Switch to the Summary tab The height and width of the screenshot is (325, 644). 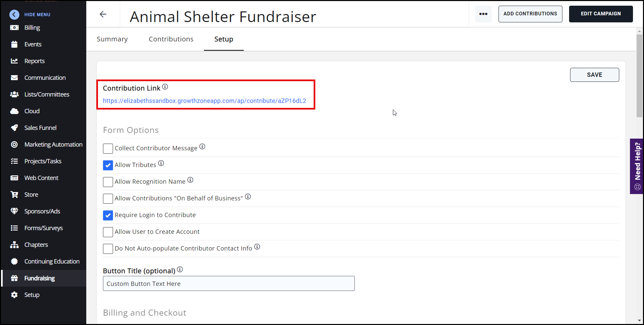[x=112, y=39]
